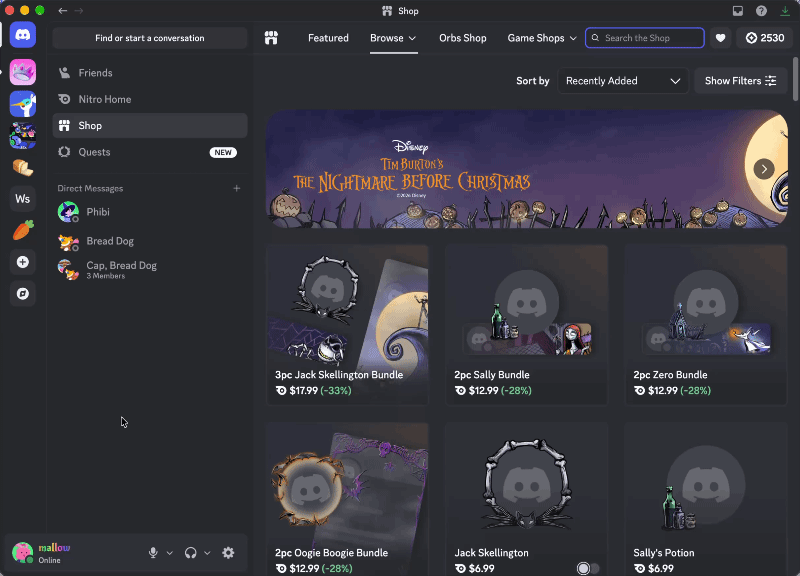
Task: Advance banner carousel with next arrow
Action: [x=764, y=169]
